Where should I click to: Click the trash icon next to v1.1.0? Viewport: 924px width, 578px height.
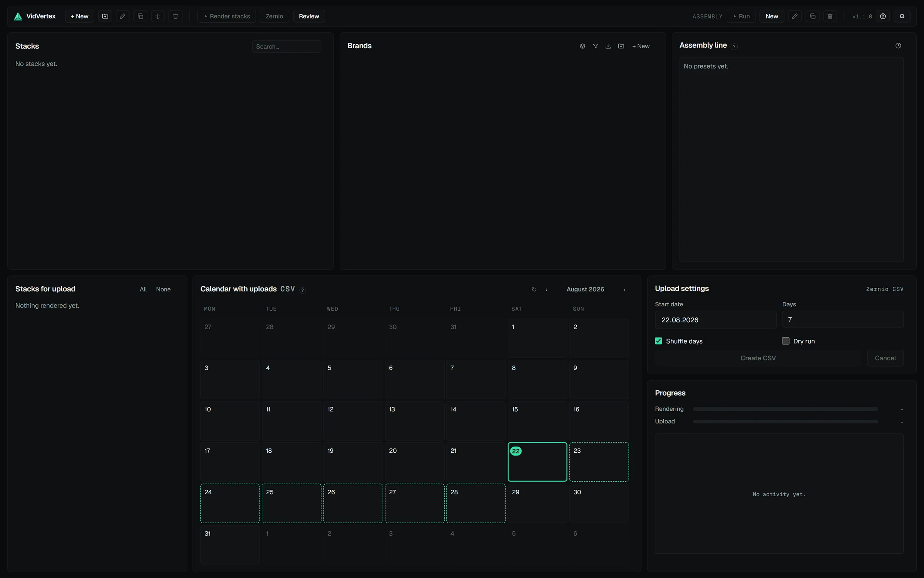click(830, 16)
